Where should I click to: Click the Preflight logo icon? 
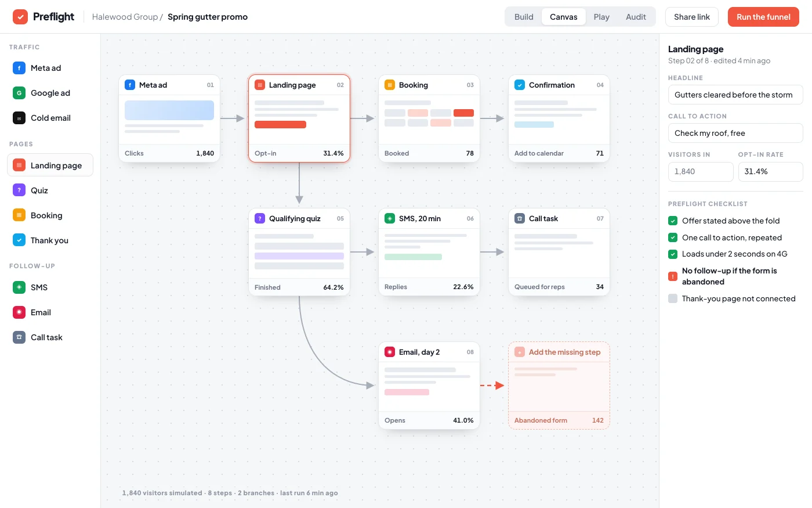[x=20, y=17]
